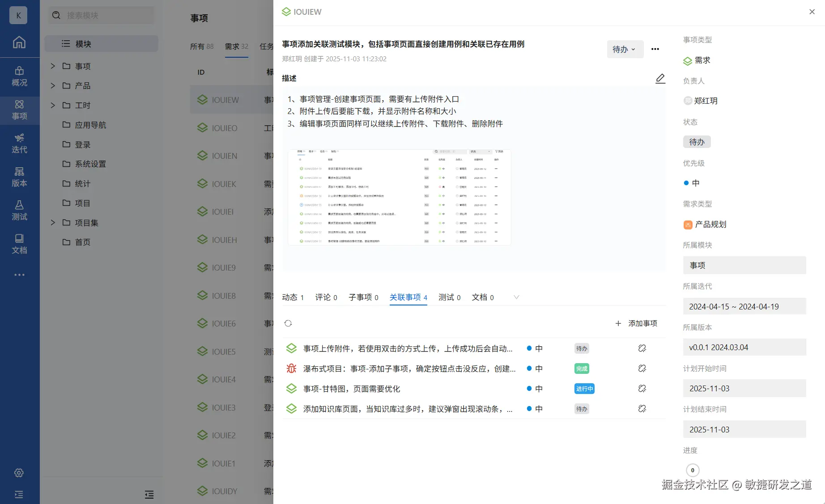The image size is (825, 504).
Task: Unlink the 事项-甘特图 related item
Action: click(642, 389)
